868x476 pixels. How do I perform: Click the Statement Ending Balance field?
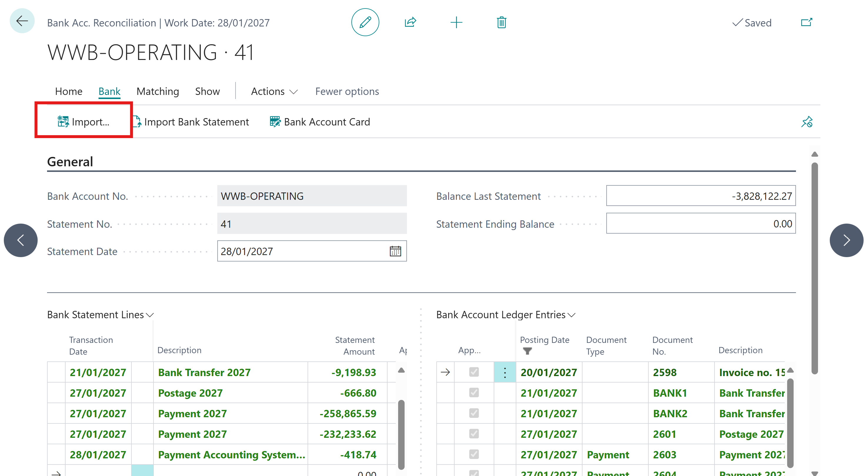pyautogui.click(x=700, y=224)
